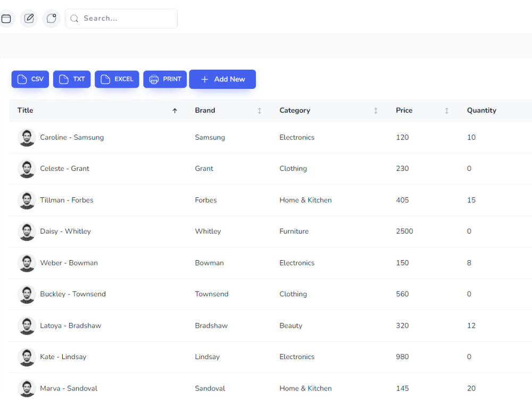Image resolution: width=532 pixels, height=399 pixels.
Task: Click the price value 2500
Action: click(x=404, y=231)
